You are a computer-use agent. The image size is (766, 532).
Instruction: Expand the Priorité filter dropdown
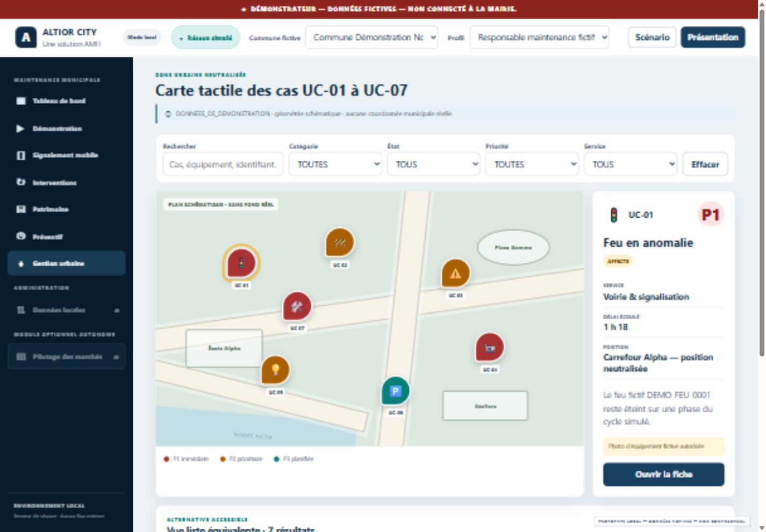[532, 164]
